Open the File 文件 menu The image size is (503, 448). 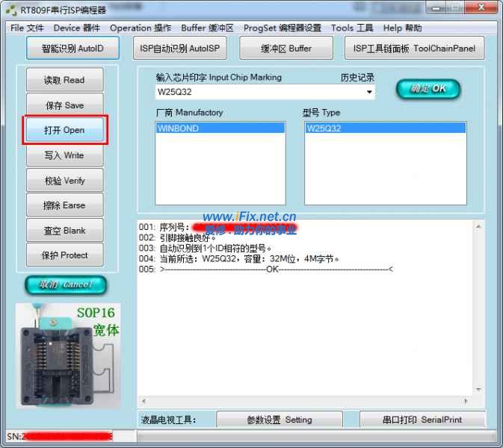pos(27,28)
